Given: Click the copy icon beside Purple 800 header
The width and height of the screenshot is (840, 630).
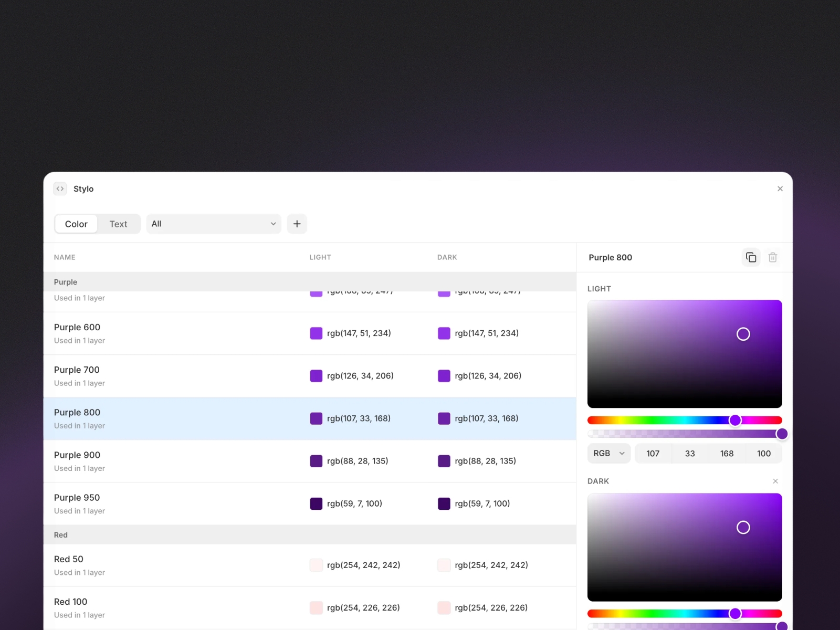Looking at the screenshot, I should click(751, 257).
